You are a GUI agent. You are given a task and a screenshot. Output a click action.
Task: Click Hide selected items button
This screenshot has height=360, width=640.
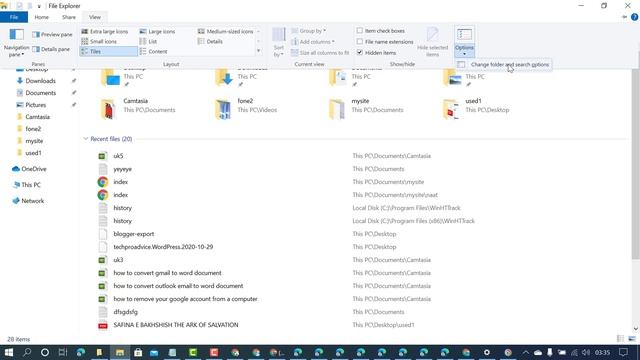[433, 42]
